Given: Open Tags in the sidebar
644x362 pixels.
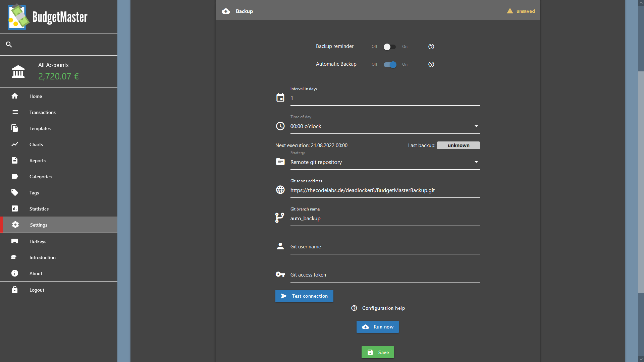Looking at the screenshot, I should [x=59, y=192].
